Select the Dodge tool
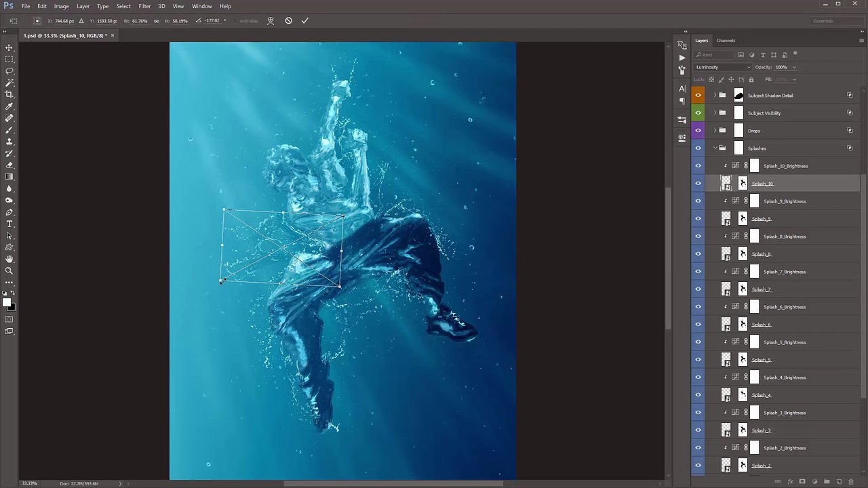This screenshot has height=488, width=868. (x=9, y=200)
